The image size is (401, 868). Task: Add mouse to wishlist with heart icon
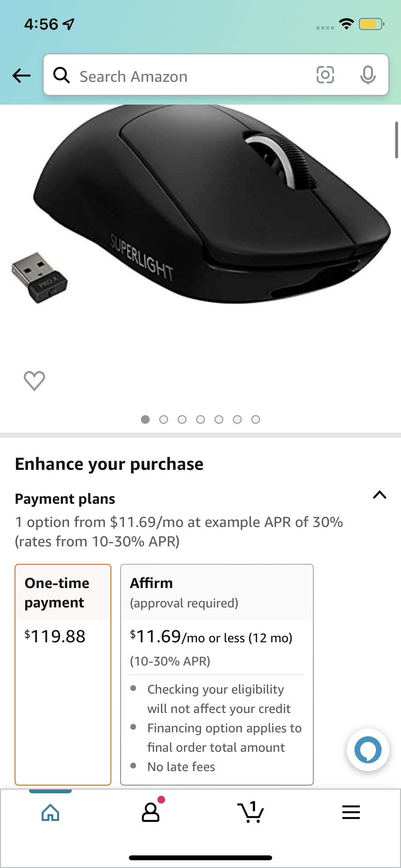[x=34, y=381]
